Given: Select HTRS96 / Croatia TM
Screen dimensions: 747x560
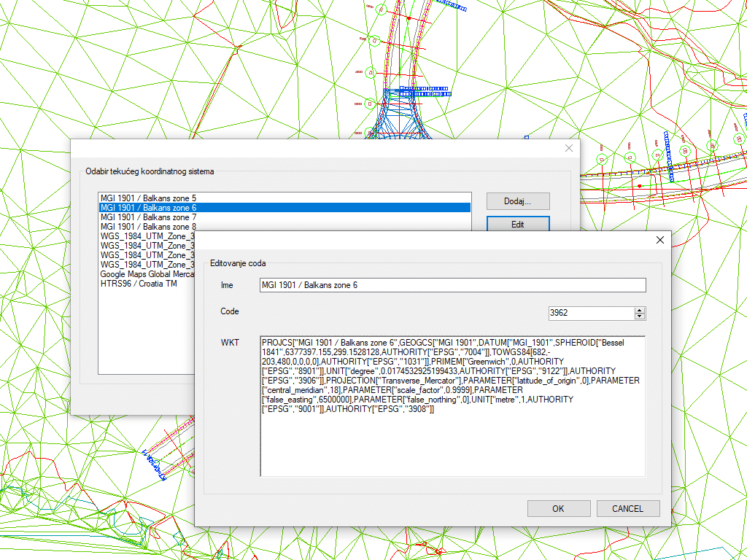Looking at the screenshot, I should coord(139,284).
